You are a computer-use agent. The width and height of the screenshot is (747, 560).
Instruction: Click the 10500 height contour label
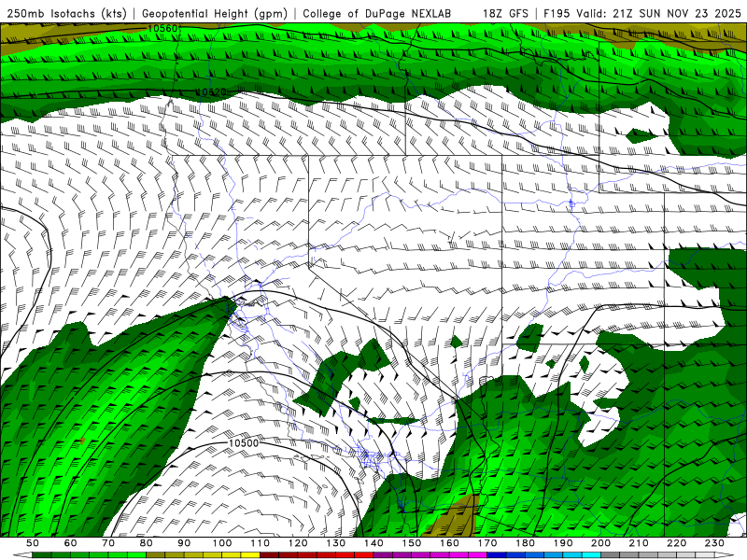pos(244,442)
